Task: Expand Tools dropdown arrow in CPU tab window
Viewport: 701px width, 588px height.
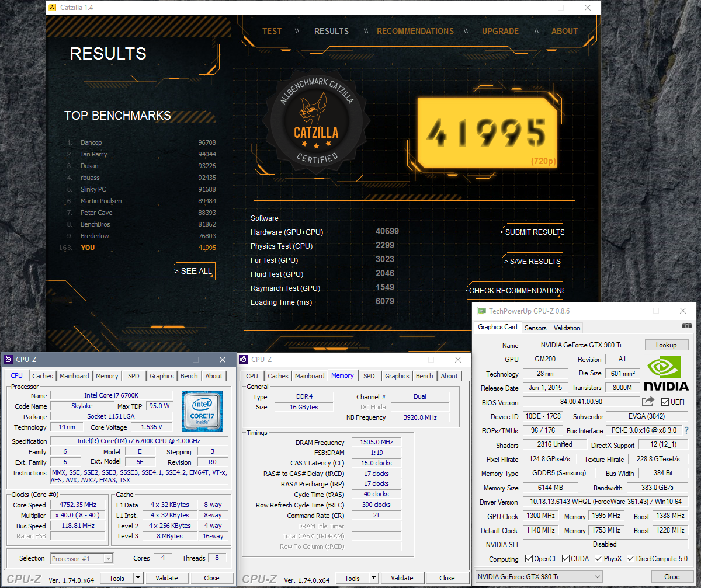Action: coord(138,578)
